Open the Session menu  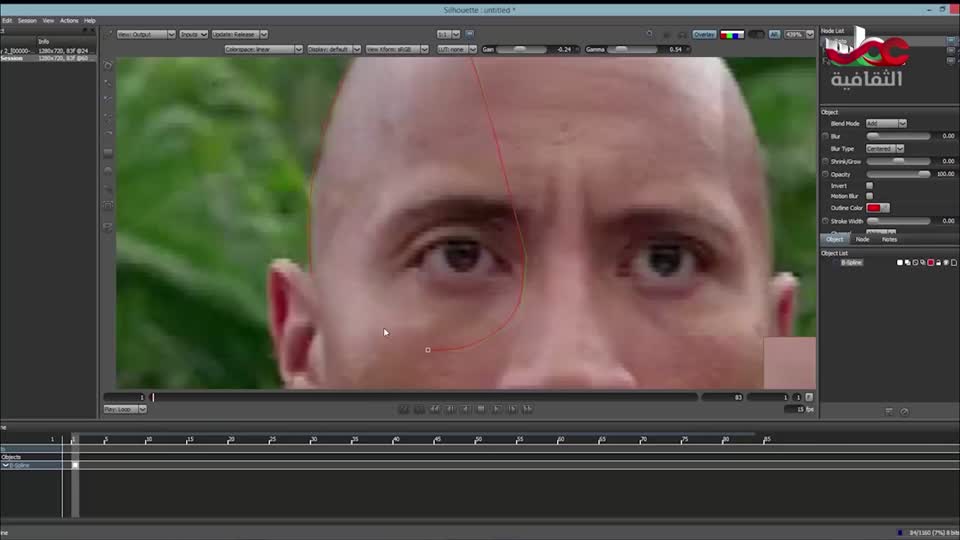coord(27,20)
